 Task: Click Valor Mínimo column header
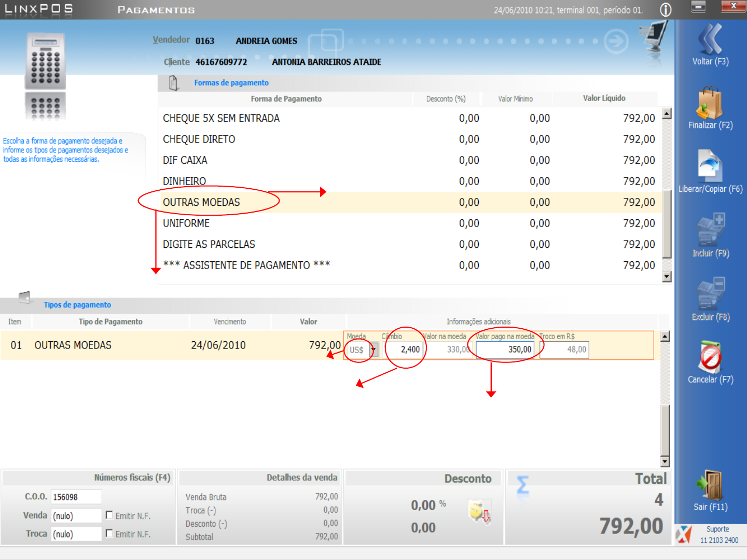coord(516,99)
